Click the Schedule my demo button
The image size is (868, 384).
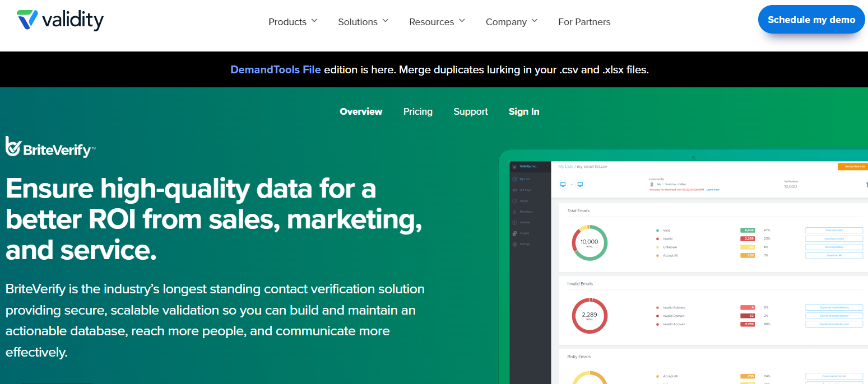pyautogui.click(x=811, y=20)
